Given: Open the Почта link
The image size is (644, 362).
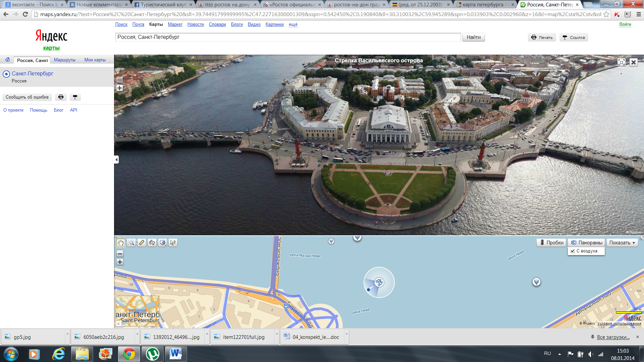Looking at the screenshot, I should (138, 24).
